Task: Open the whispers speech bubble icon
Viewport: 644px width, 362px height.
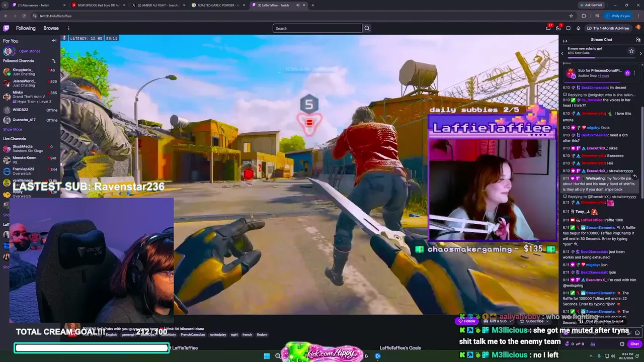Action: coord(568,28)
